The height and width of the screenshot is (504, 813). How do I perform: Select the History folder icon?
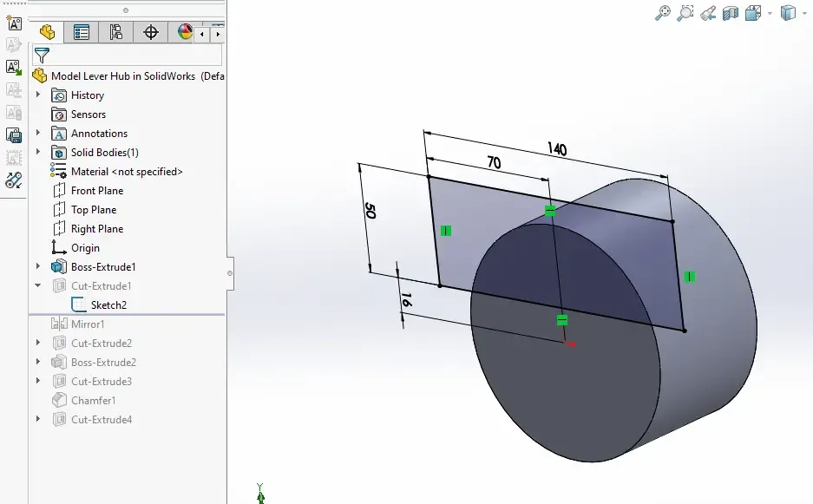59,95
